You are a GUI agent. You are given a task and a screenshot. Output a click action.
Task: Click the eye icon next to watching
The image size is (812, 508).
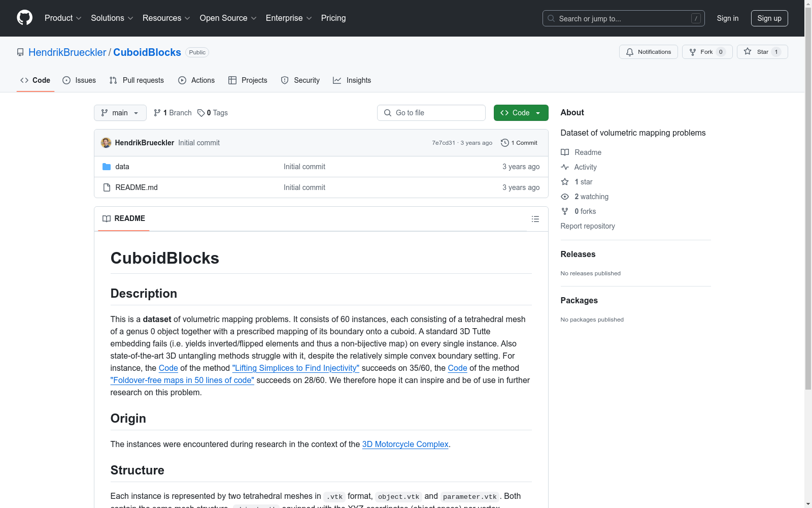[565, 197]
